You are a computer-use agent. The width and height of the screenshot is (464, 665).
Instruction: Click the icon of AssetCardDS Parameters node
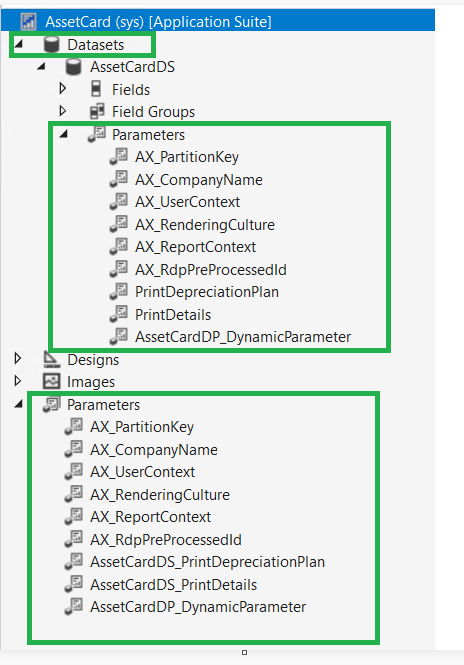97,134
